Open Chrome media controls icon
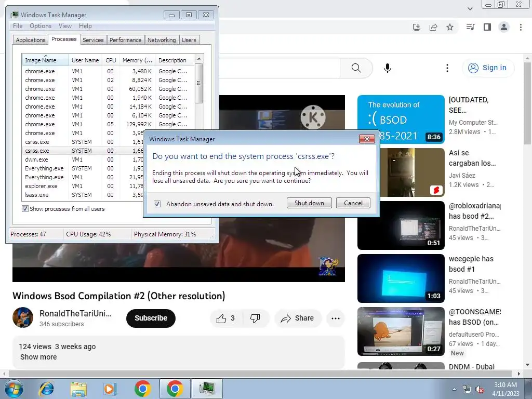Viewport: 532px width, 399px height. pyautogui.click(x=470, y=27)
